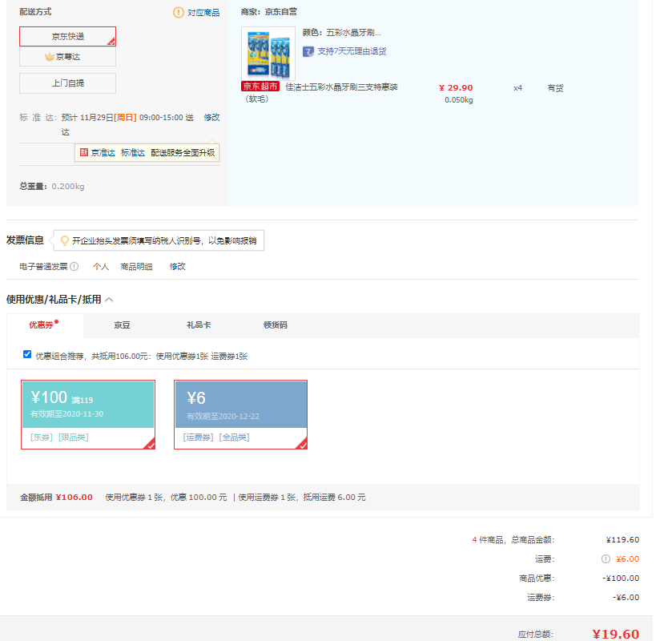Image resolution: width=672 pixels, height=641 pixels.
Task: Switch to the 礼品卡 tab
Action: pos(199,325)
